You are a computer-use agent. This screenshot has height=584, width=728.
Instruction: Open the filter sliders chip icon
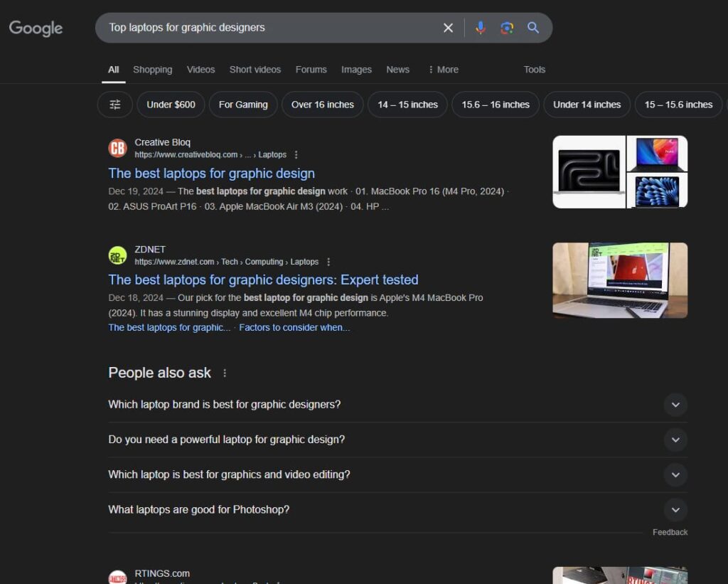pyautogui.click(x=115, y=105)
